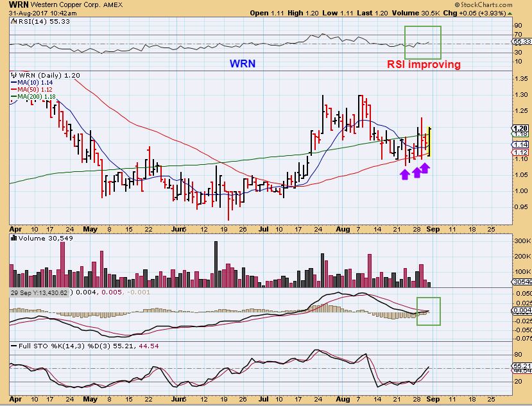Click the Sep label on bottom date axis
Image resolution: width=532 pixels, height=406 pixels.
(x=433, y=399)
